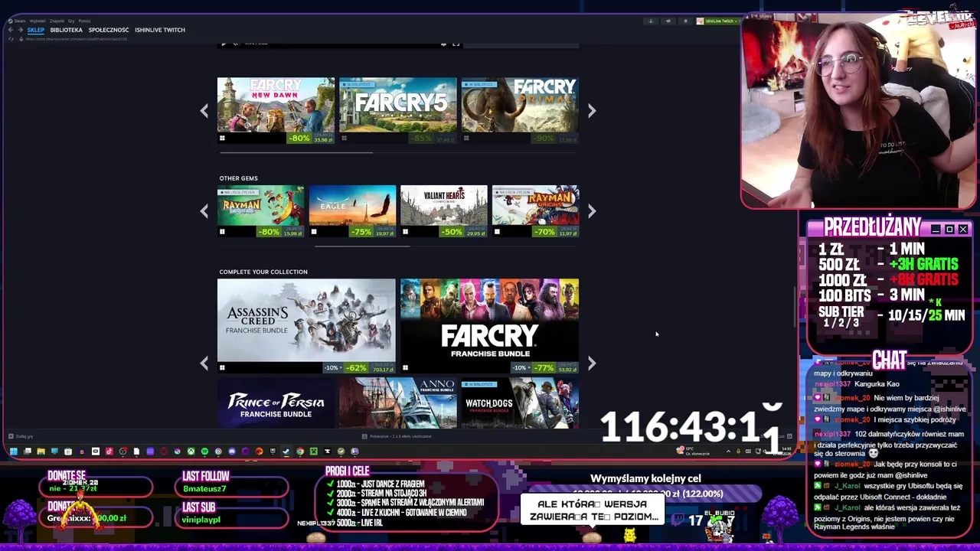Show next Other Gems carousel items
The width and height of the screenshot is (980, 551).
tap(592, 210)
